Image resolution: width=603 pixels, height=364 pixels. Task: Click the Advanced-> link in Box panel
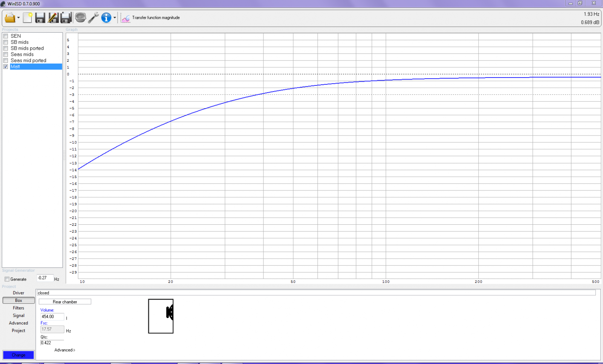(65, 350)
